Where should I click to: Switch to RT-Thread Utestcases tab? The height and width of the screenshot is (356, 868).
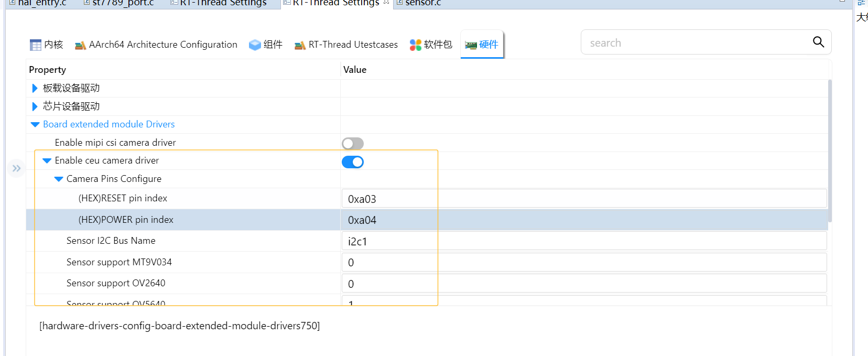tap(346, 45)
